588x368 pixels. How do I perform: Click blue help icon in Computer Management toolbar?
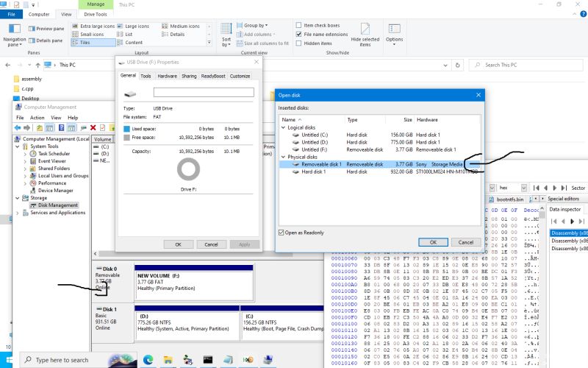[61, 127]
